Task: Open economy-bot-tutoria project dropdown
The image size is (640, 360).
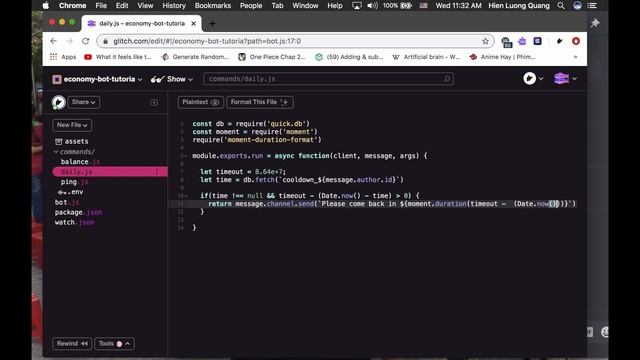Action: (x=97, y=79)
